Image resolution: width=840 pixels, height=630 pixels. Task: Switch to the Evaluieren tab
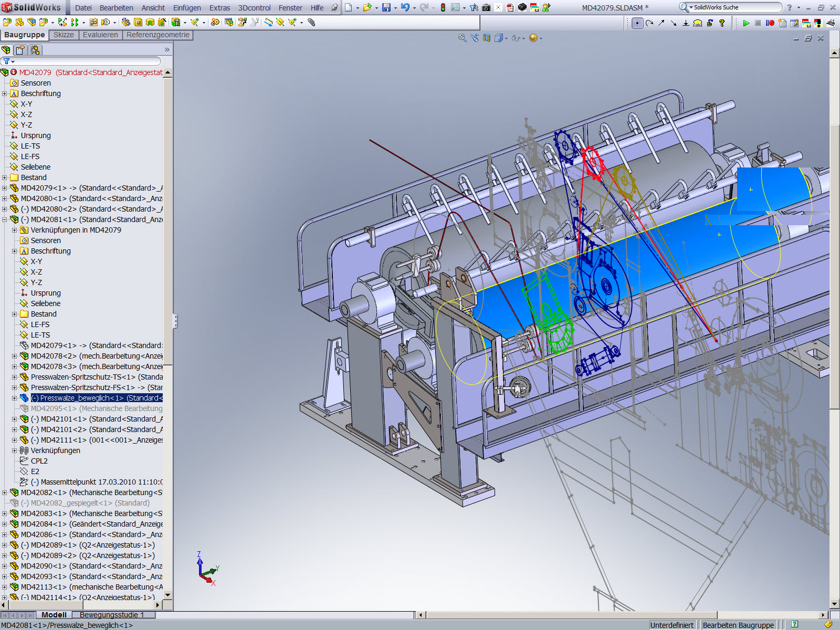click(x=100, y=35)
